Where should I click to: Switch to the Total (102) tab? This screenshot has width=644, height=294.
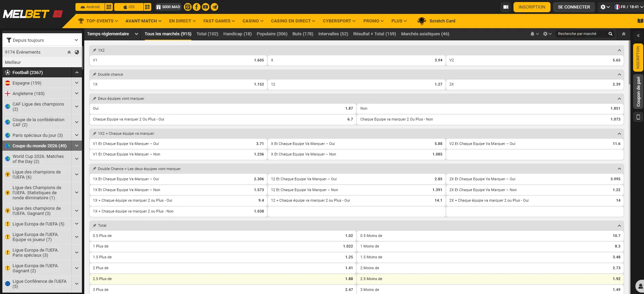coord(207,34)
